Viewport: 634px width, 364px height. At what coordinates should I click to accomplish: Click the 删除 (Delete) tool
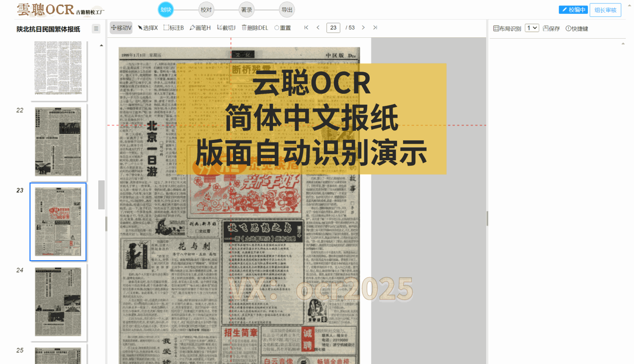tap(254, 27)
